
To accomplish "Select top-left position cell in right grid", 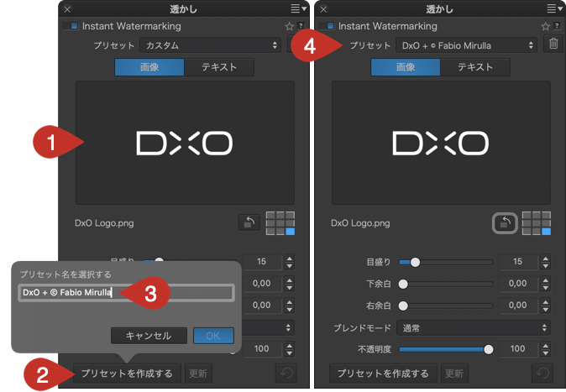I will point(527,215).
